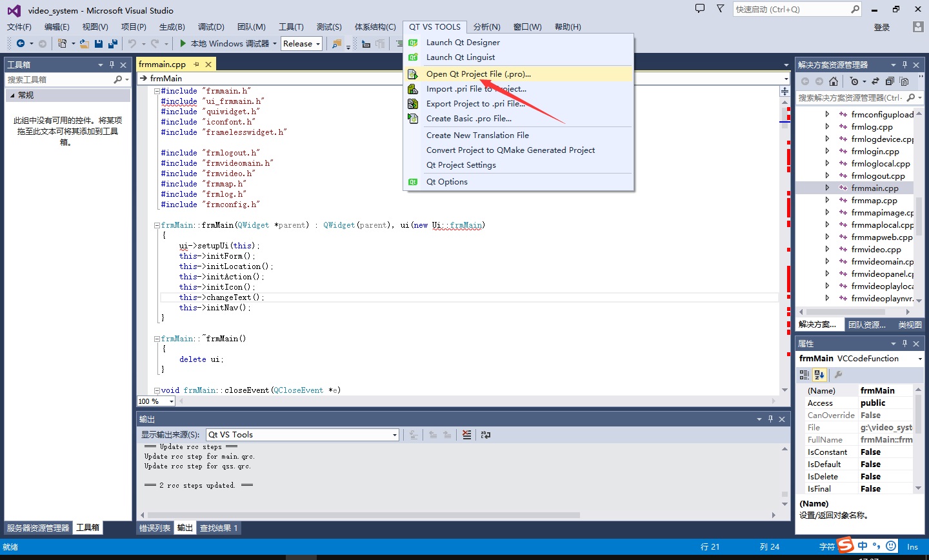Toggle auto-hide pin on the toolbox panel
The width and height of the screenshot is (929, 560).
[x=112, y=65]
